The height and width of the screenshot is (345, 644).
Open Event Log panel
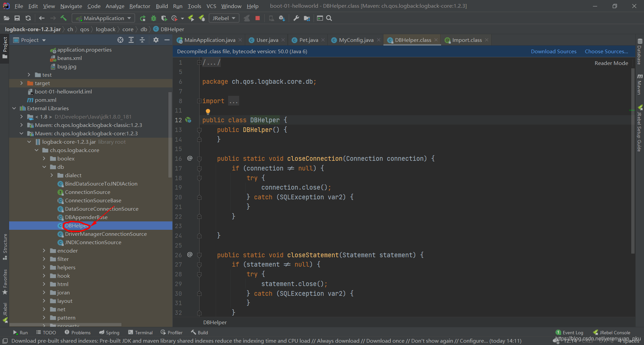[x=570, y=332]
